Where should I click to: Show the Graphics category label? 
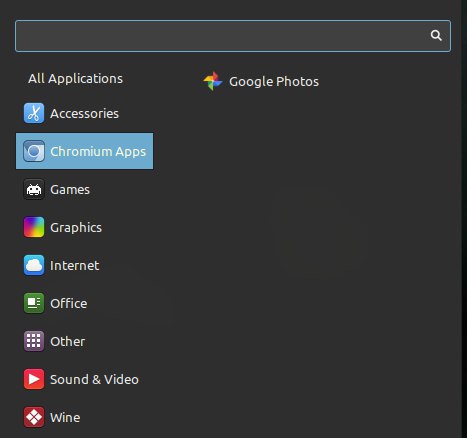(76, 228)
